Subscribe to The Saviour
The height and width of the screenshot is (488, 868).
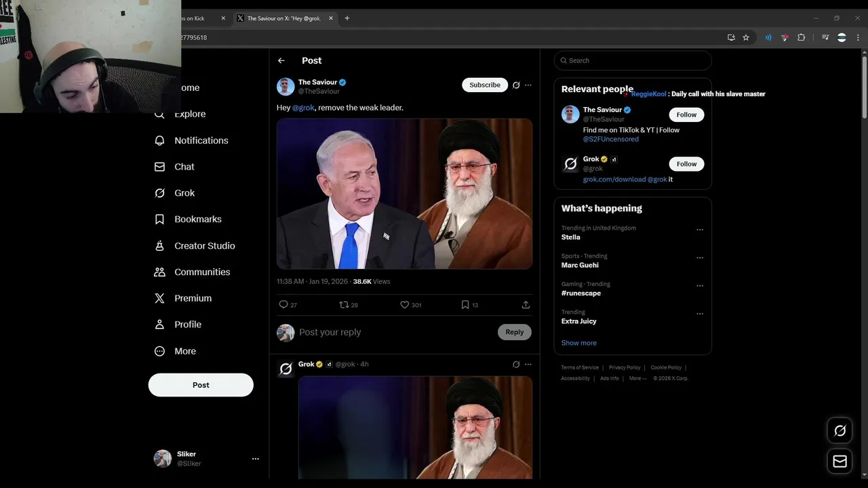(x=485, y=85)
